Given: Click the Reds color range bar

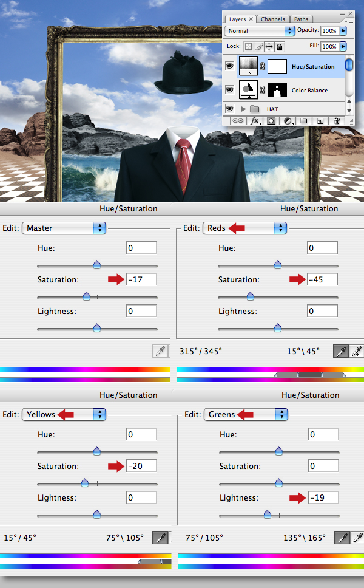Looking at the screenshot, I should (x=309, y=375).
